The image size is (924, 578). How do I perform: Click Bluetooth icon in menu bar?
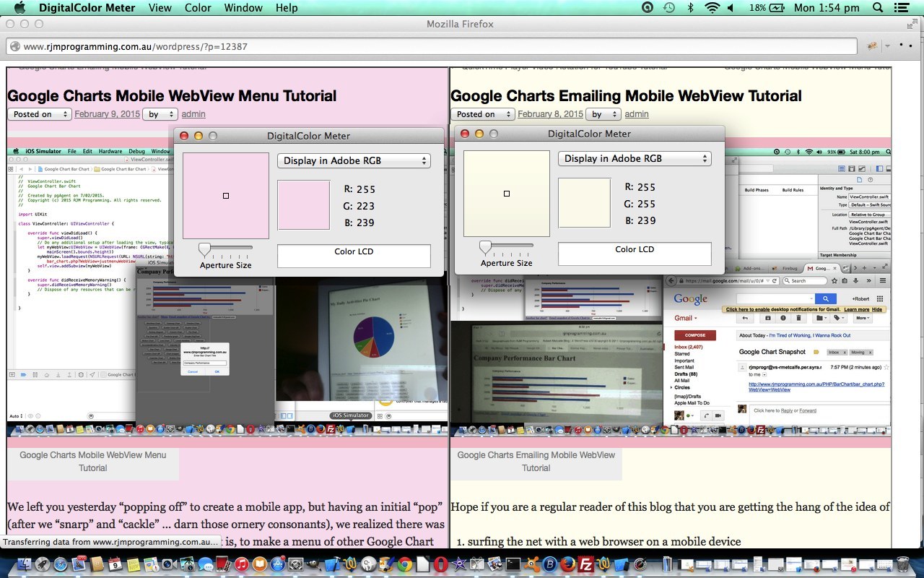pos(690,8)
